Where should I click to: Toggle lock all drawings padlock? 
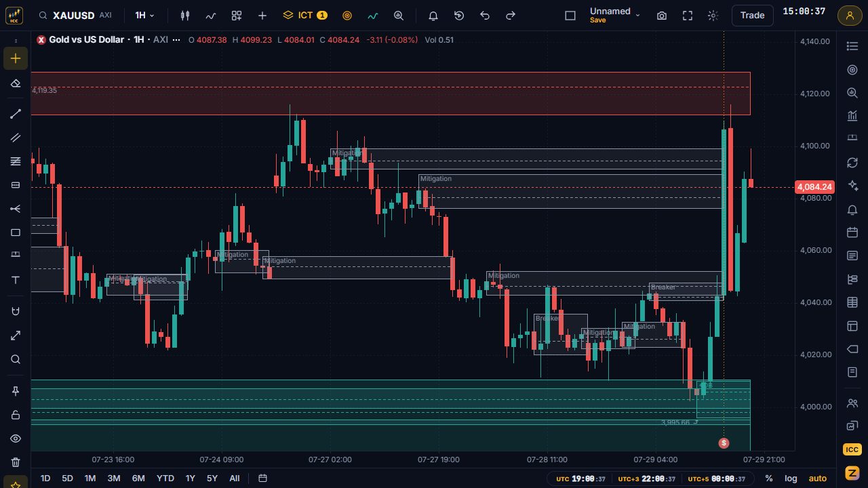(x=16, y=415)
